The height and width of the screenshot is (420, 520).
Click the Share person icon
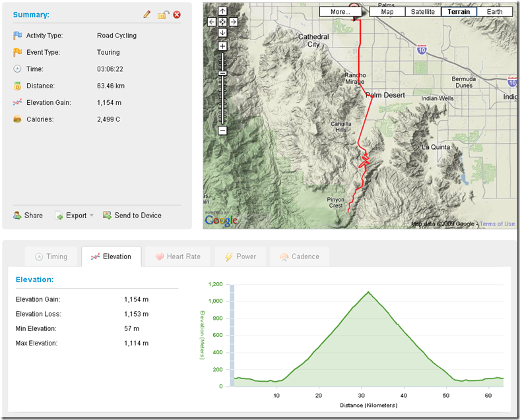click(x=17, y=216)
